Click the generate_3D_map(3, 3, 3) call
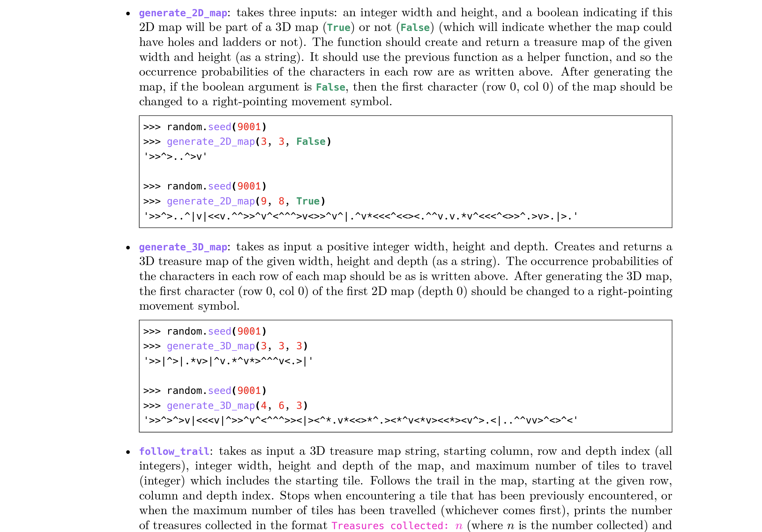 point(237,346)
